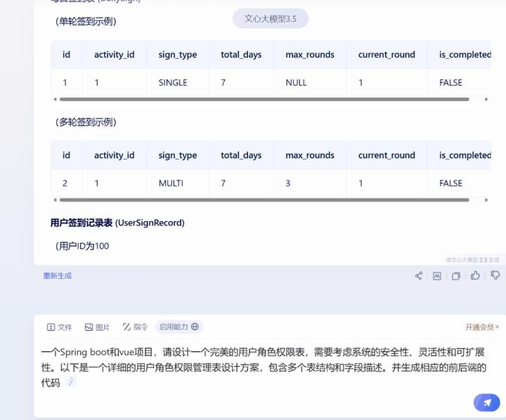506x420 pixels.
Task: Click the thumbs up icon
Action: point(475,275)
